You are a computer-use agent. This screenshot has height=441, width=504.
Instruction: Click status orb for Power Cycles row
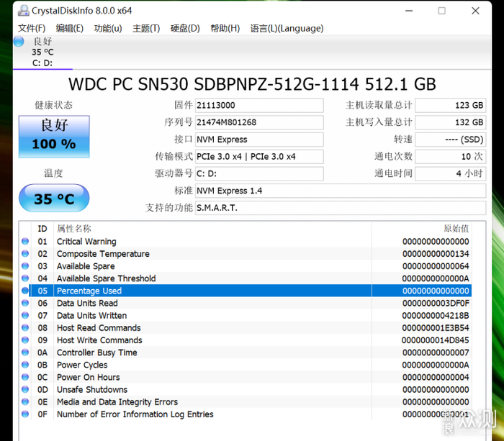click(25, 365)
